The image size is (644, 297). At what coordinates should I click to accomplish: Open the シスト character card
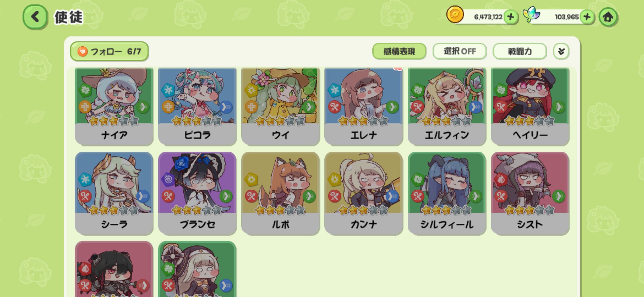point(530,193)
